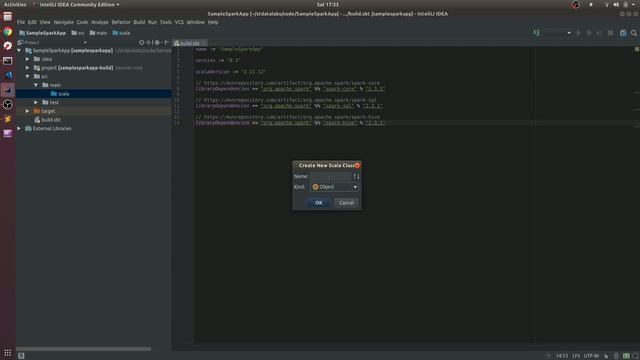Open Visual Studio Code from dock

point(8,76)
